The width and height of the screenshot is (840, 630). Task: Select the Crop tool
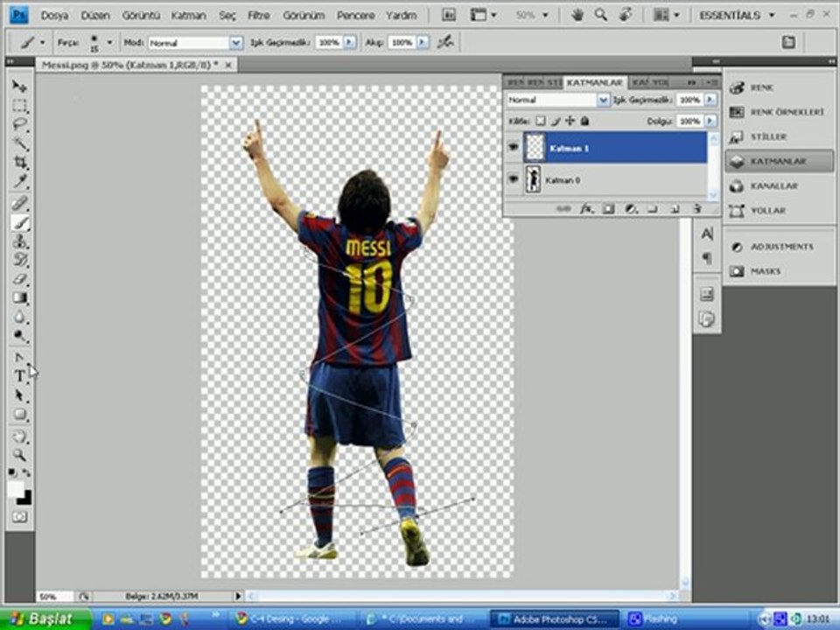(x=19, y=164)
